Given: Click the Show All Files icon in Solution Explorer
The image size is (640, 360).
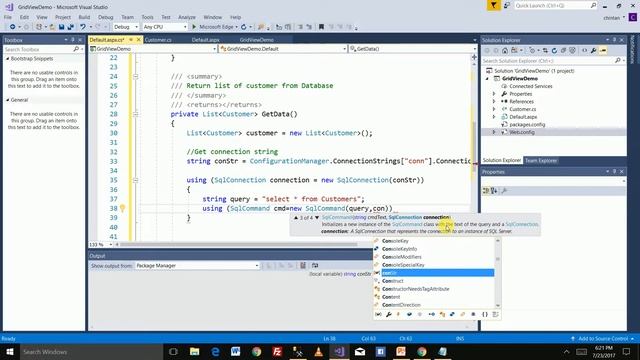Looking at the screenshot, I should [x=573, y=51].
